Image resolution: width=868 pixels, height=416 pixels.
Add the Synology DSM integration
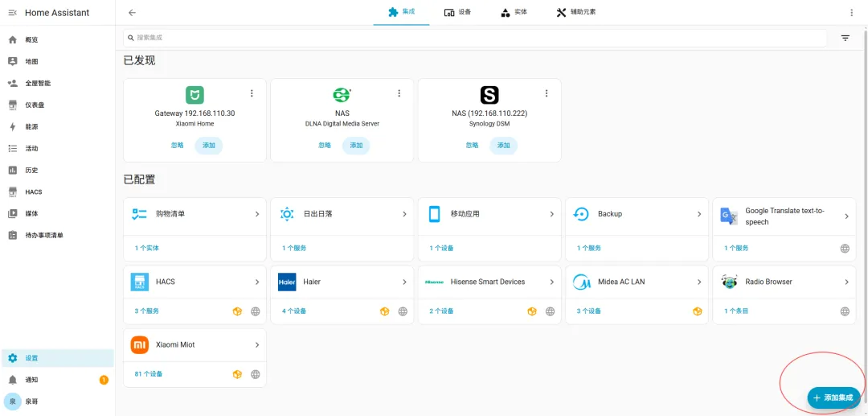[503, 145]
